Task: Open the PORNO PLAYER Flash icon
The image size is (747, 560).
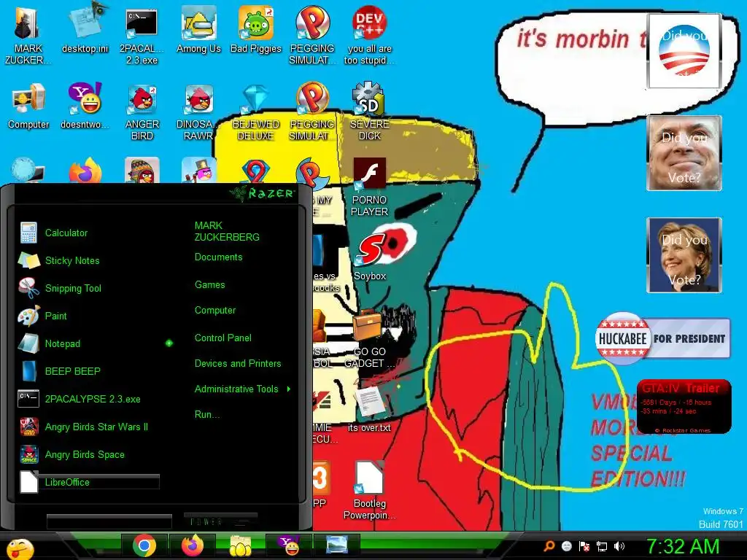Action: pyautogui.click(x=369, y=187)
